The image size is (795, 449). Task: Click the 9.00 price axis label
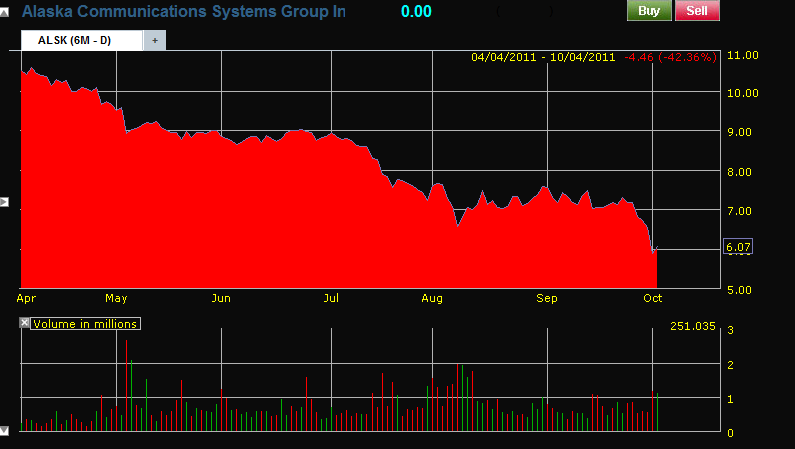point(739,132)
